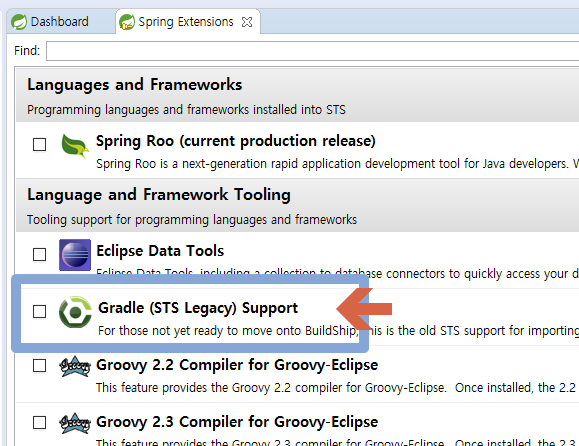Select Spring Roo (current production release) title
This screenshot has width=579, height=446.
click(236, 141)
